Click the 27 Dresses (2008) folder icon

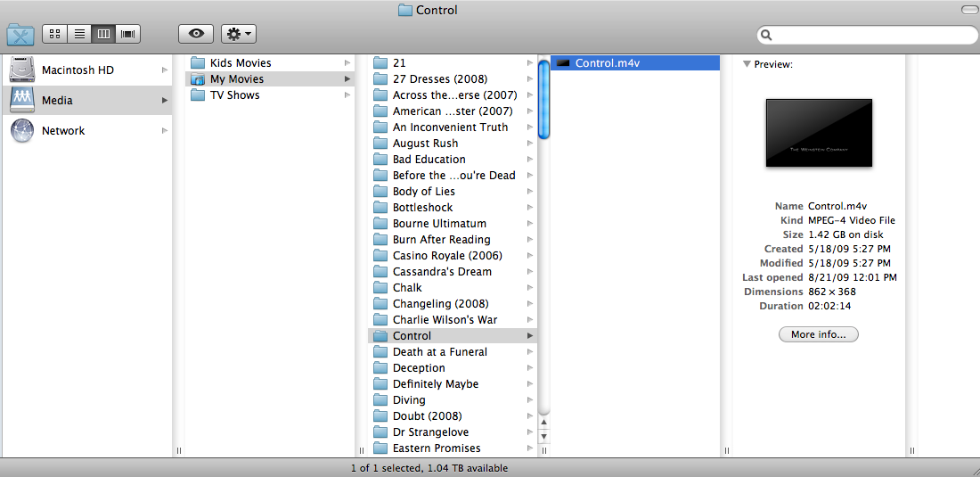pyautogui.click(x=380, y=78)
